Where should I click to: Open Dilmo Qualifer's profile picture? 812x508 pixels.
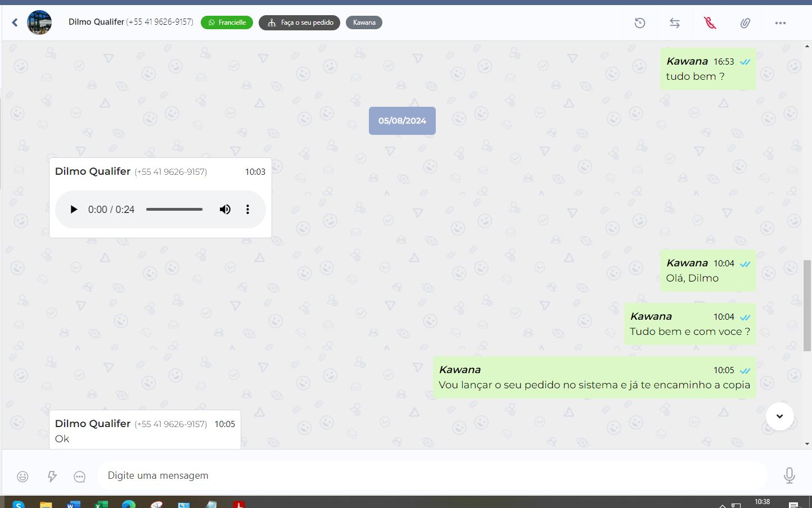click(39, 22)
